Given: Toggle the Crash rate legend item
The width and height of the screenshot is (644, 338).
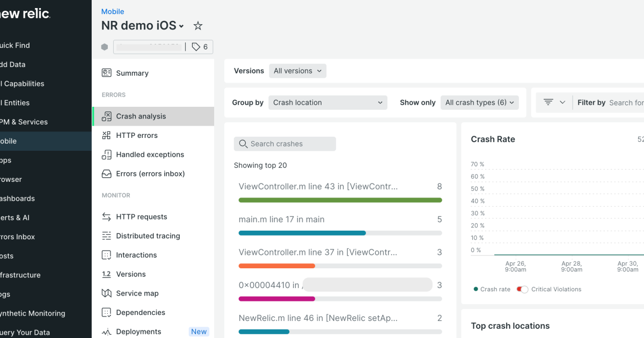Looking at the screenshot, I should (491, 289).
